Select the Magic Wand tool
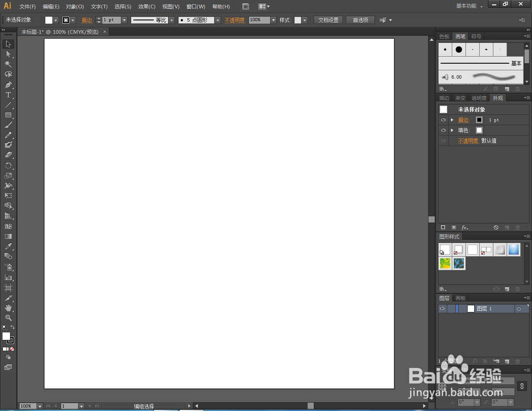The image size is (532, 411). coord(8,64)
